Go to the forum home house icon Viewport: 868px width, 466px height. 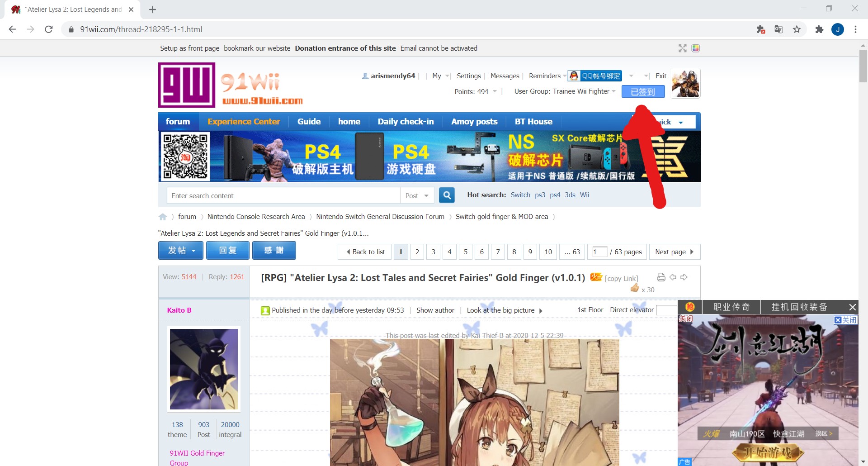pyautogui.click(x=163, y=217)
